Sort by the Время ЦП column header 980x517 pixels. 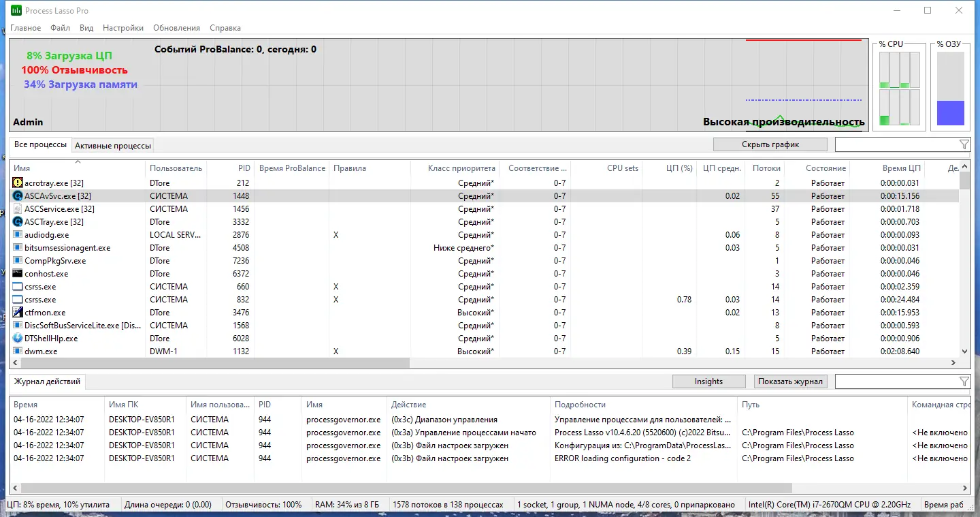click(x=887, y=168)
